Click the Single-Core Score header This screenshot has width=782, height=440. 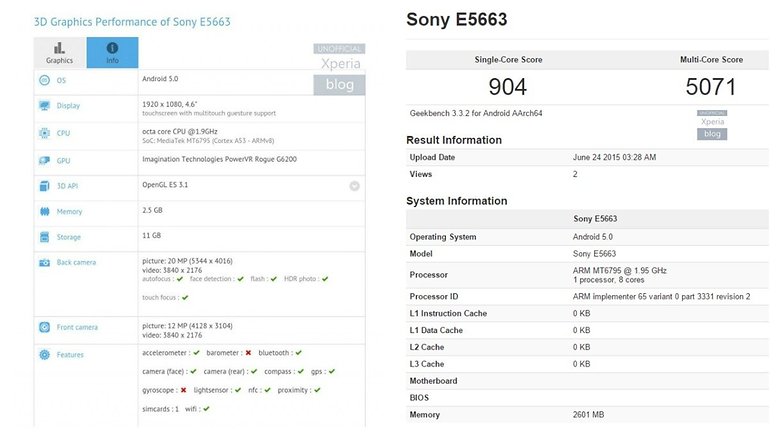[508, 59]
